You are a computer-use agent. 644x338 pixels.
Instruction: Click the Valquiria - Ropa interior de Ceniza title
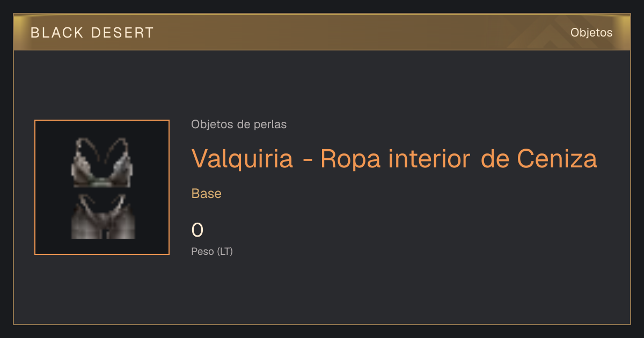pyautogui.click(x=394, y=159)
